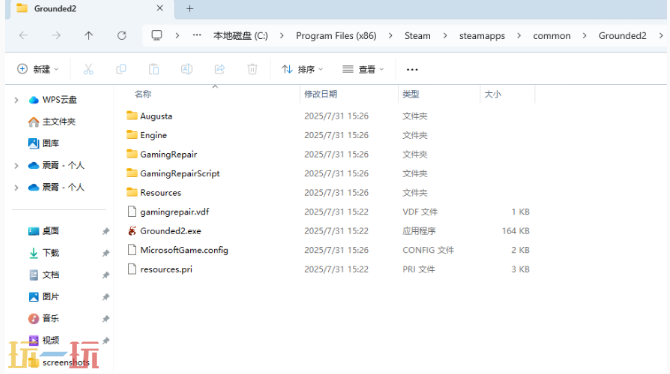Open the new tab plus button
Screen dimensions: 670x374
190,9
